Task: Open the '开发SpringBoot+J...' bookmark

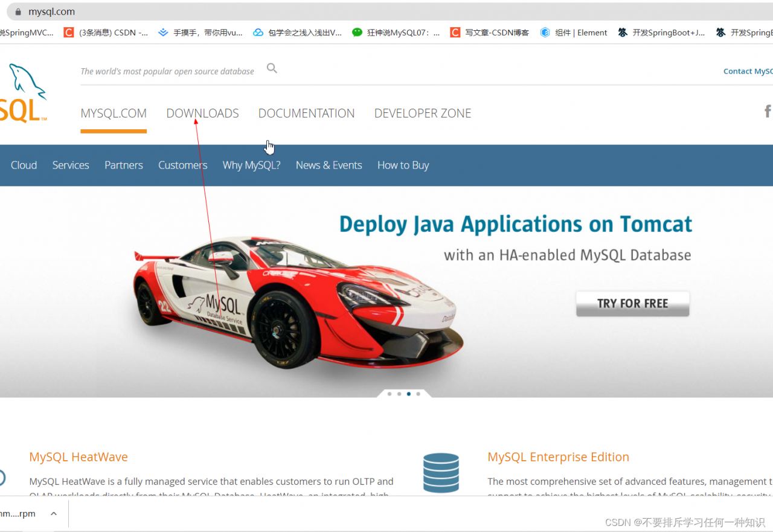Action: coord(661,33)
